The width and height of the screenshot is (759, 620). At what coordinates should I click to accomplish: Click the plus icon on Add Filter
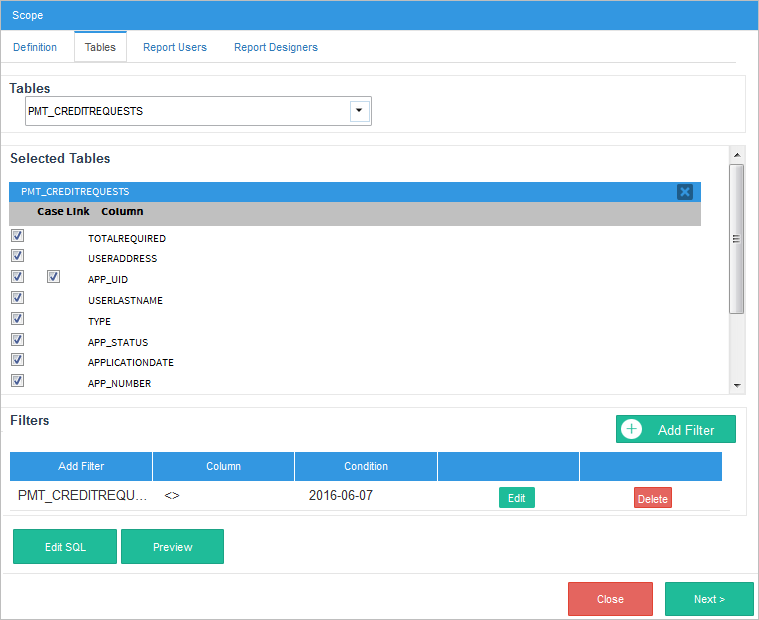coord(631,429)
